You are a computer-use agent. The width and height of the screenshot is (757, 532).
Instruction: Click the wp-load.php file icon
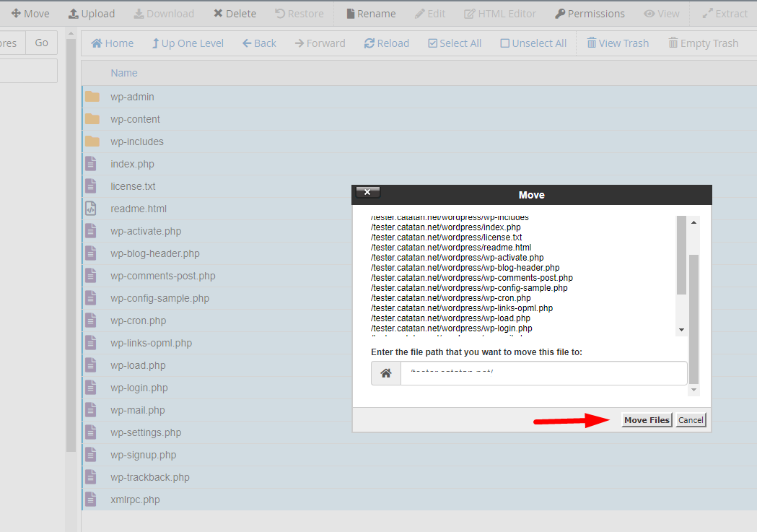pyautogui.click(x=91, y=365)
